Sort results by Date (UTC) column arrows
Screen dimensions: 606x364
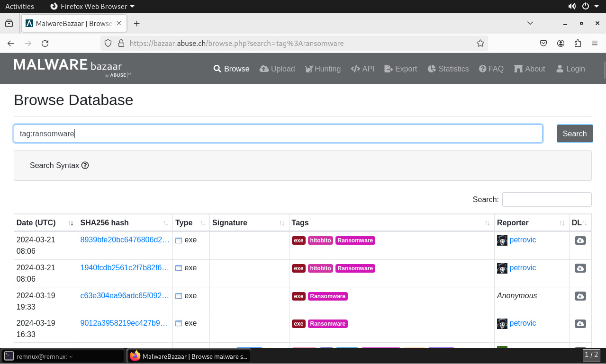point(70,222)
